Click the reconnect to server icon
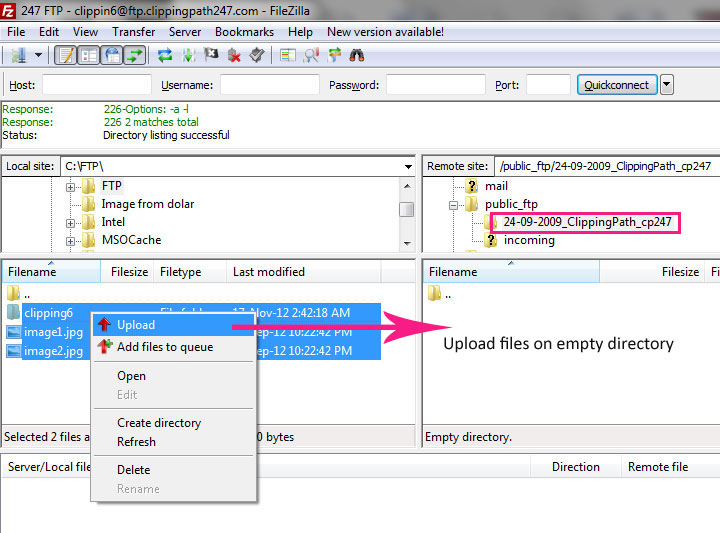Screen dimensions: 720x533 (x=257, y=56)
